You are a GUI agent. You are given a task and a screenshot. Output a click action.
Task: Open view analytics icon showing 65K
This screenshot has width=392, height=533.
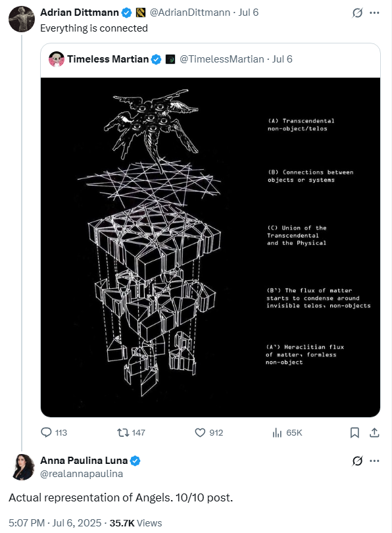coord(277,432)
